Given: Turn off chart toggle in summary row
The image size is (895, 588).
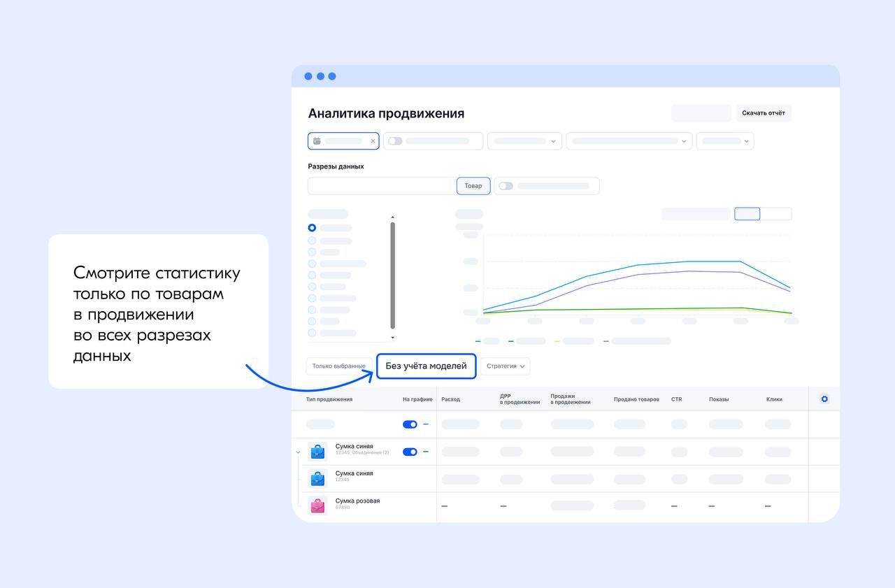Looking at the screenshot, I should tap(410, 424).
